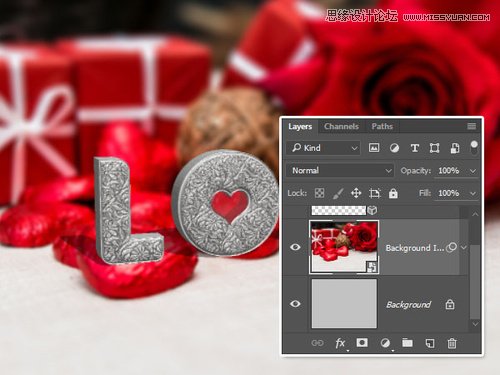Screen dimensions: 500x375
Task: Filter layers by pixel layers icon
Action: 374,148
